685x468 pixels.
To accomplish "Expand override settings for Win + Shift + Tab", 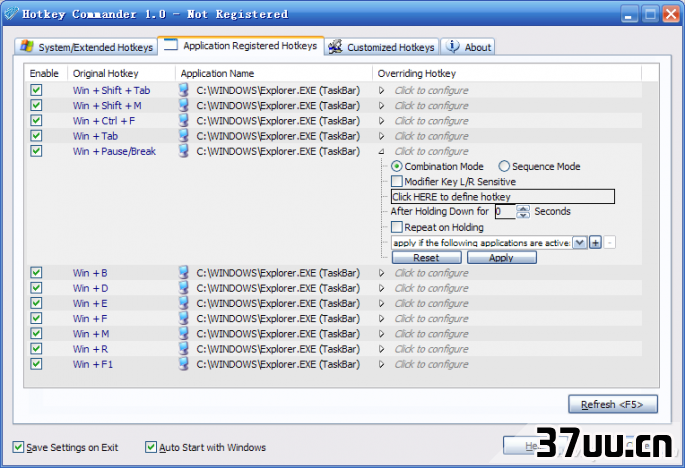I will (x=381, y=90).
